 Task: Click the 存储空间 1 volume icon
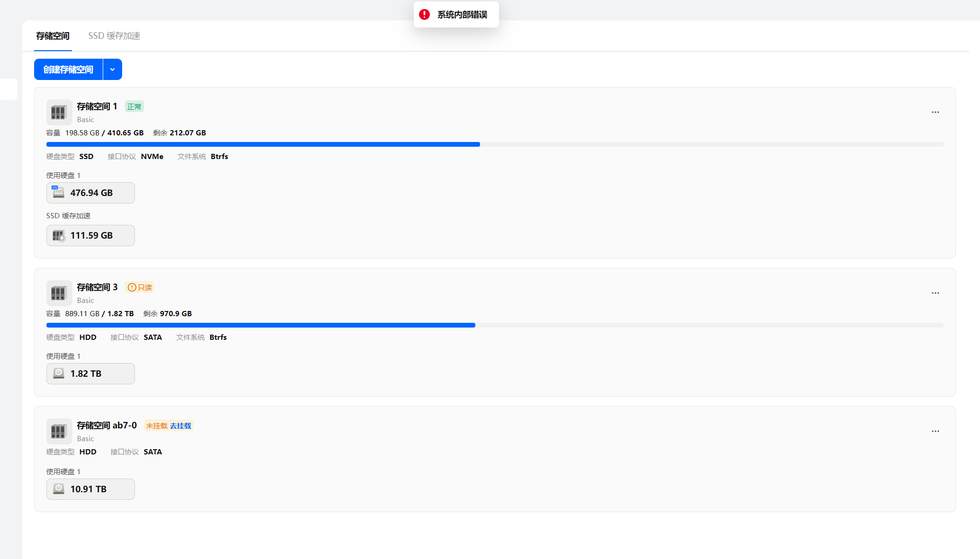[x=59, y=112]
